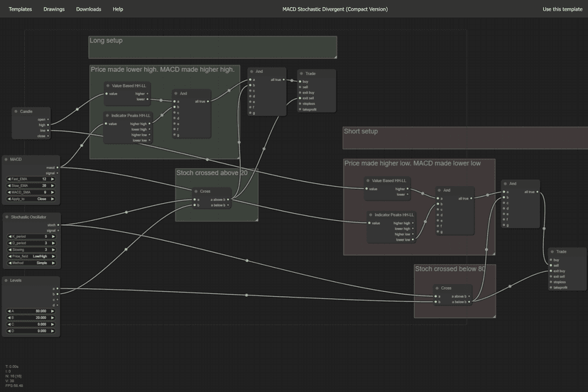Cycle Price_field to previous option via left arrow
Image resolution: width=588 pixels, height=392 pixels.
[x=10, y=256]
